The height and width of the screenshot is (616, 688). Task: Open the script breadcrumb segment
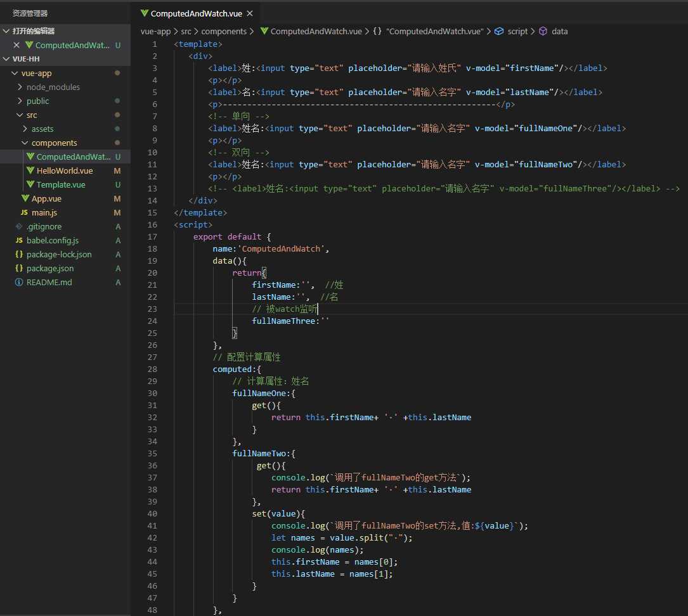click(517, 31)
